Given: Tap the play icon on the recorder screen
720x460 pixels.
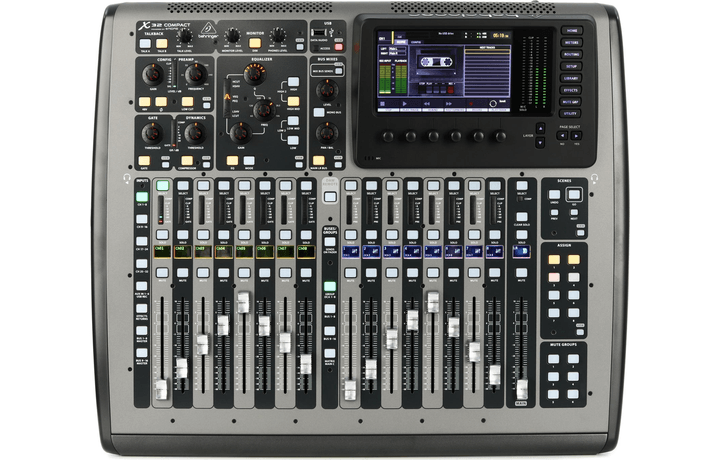Looking at the screenshot, I should pyautogui.click(x=404, y=104).
